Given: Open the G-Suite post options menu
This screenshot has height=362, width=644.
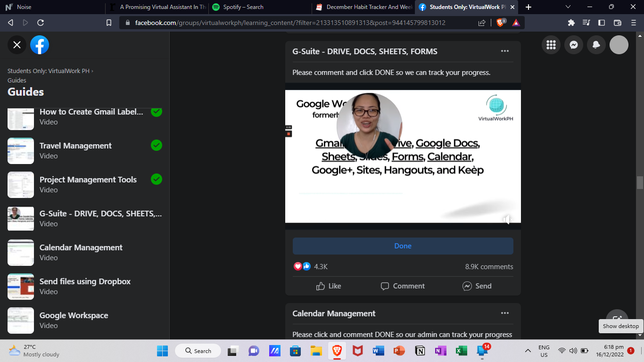Looking at the screenshot, I should click(505, 51).
